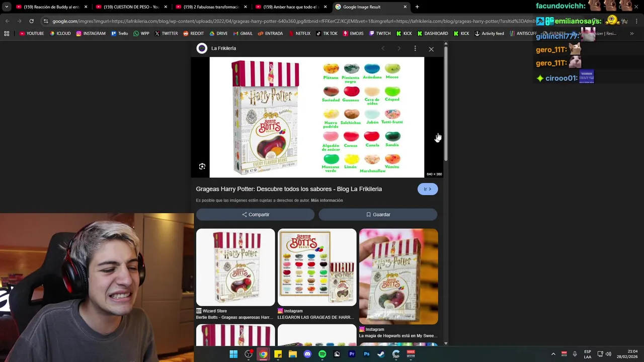Screen dimensions: 644x362
Task: Close the CUESTION DE PESO tab
Action: pos(166,7)
